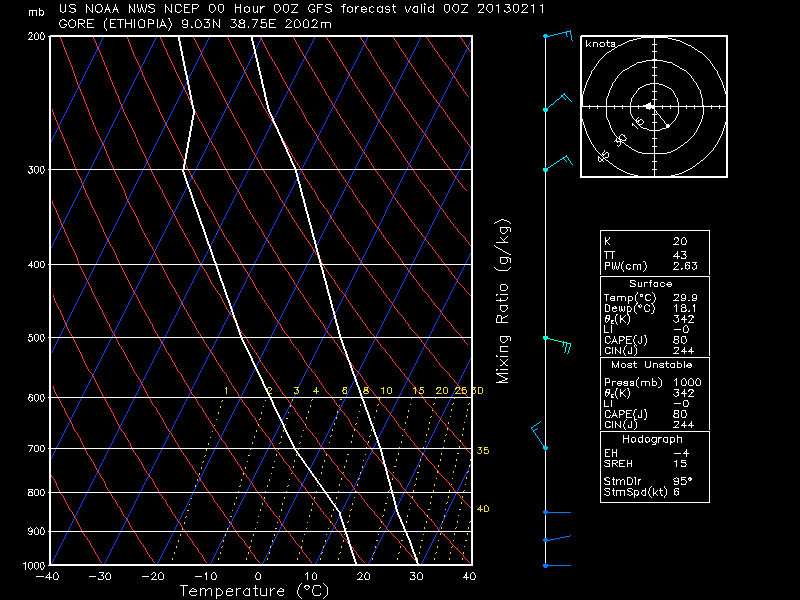The height and width of the screenshot is (600, 800).
Task: Click the 800 pressure axis label
Action: [x=37, y=493]
